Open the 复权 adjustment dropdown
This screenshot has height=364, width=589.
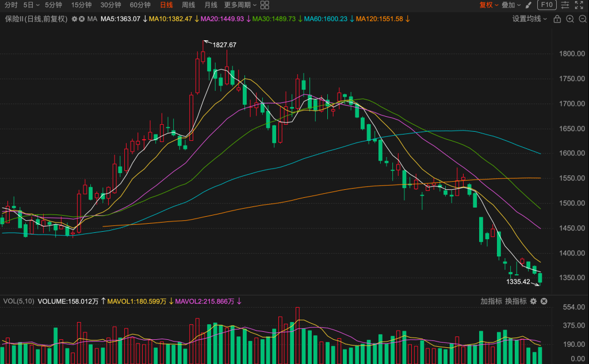pos(488,5)
